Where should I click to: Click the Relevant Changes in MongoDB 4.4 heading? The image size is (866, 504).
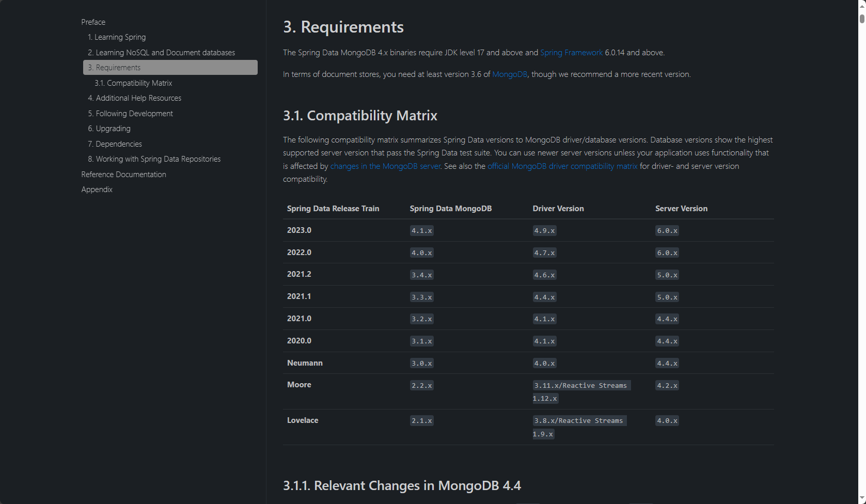402,486
